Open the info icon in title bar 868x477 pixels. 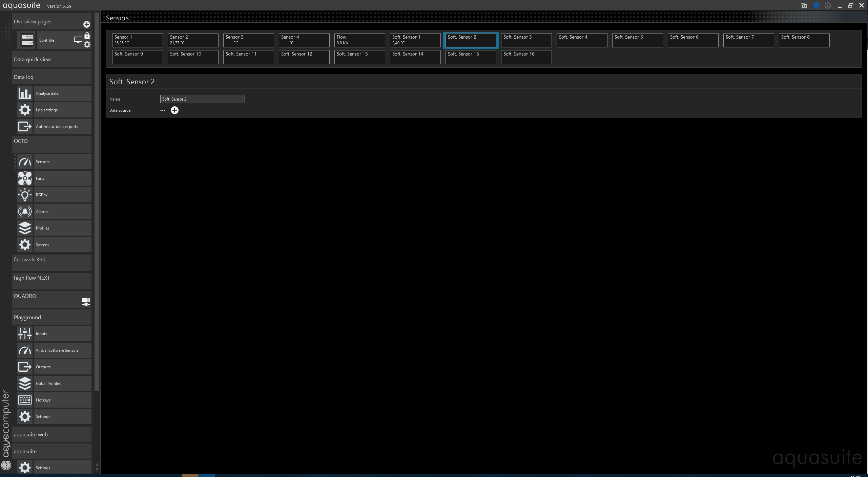click(828, 6)
